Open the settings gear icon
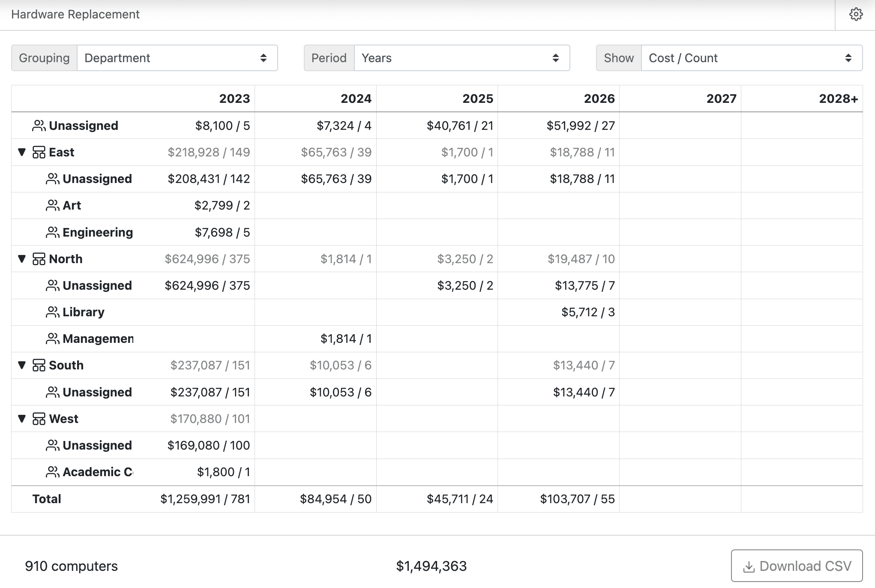Image resolution: width=875 pixels, height=588 pixels. 856,15
